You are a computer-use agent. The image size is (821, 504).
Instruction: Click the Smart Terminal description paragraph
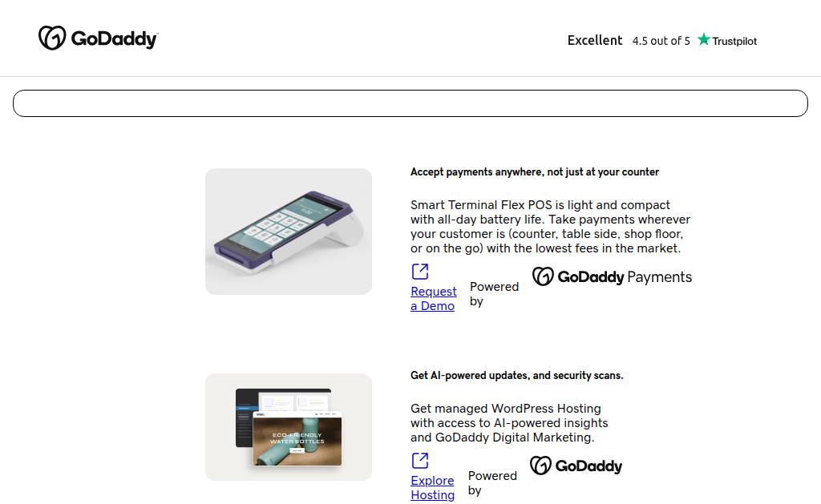pos(550,227)
